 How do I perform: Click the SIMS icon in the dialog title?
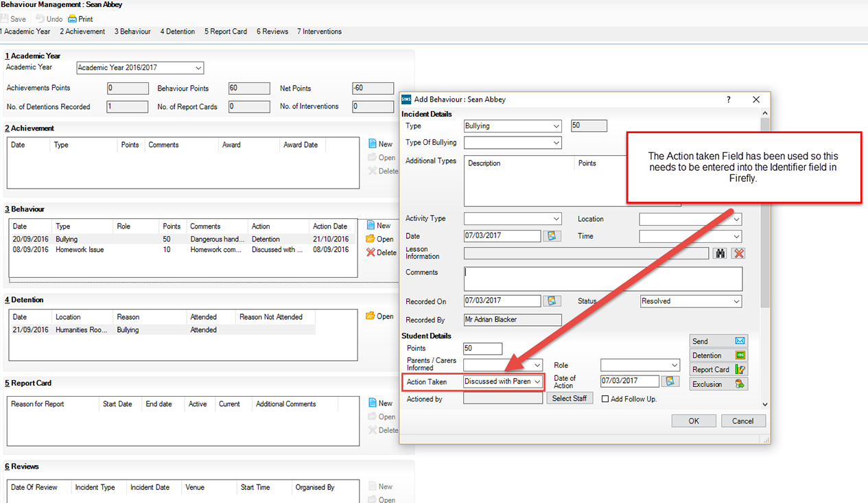point(406,100)
